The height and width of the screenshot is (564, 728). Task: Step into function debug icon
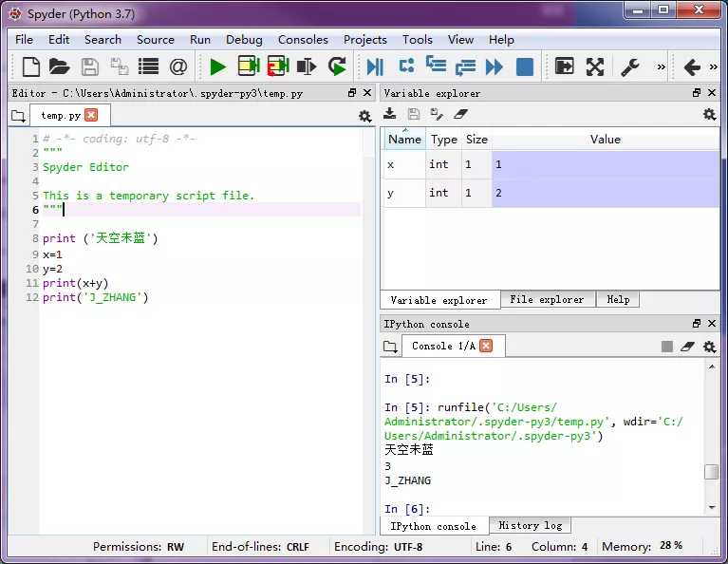point(436,65)
